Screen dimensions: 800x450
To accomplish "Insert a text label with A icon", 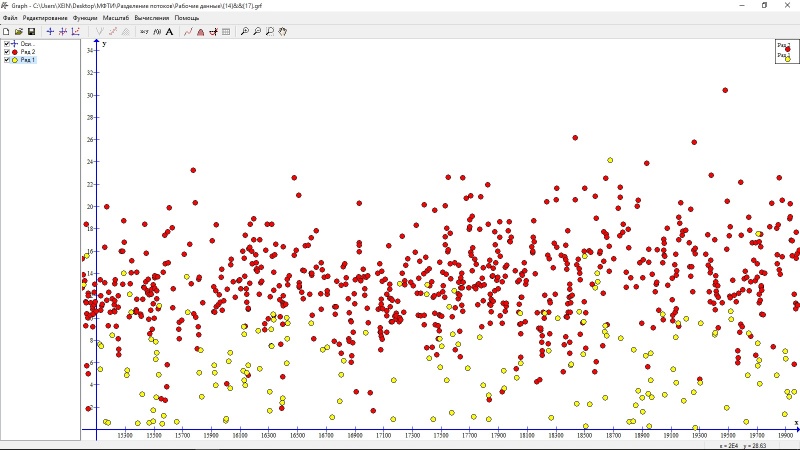I will click(169, 32).
